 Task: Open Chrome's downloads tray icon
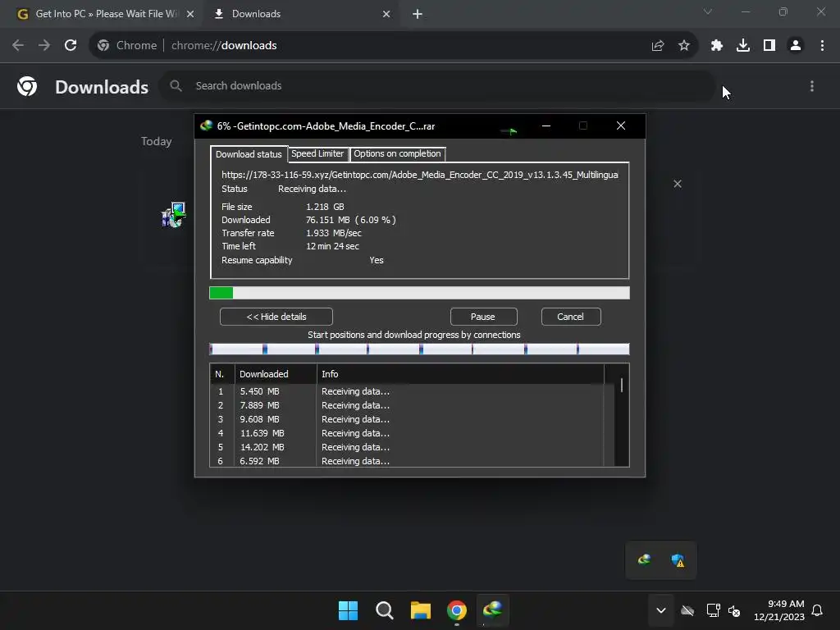click(743, 46)
